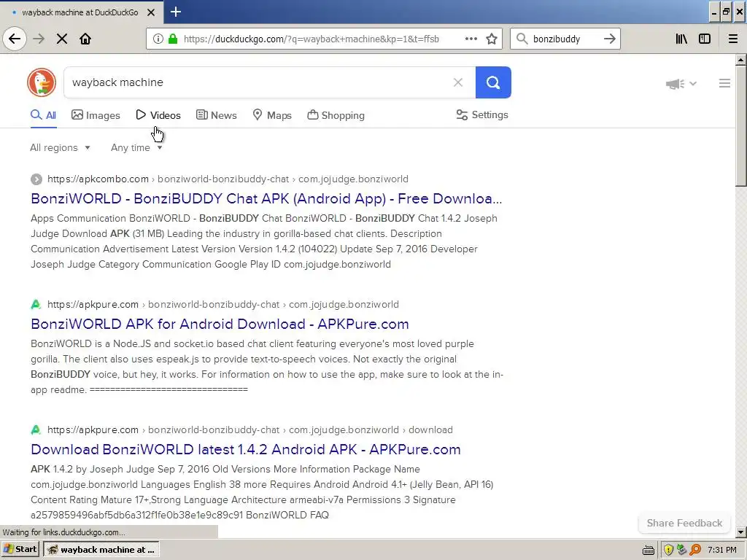Image resolution: width=747 pixels, height=560 pixels.
Task: Click the Share Feedback button
Action: 684,523
